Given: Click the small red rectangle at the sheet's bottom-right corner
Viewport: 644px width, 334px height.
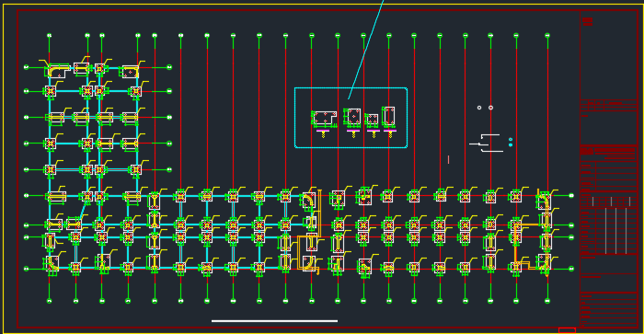Looking at the screenshot, I should [x=567, y=330].
